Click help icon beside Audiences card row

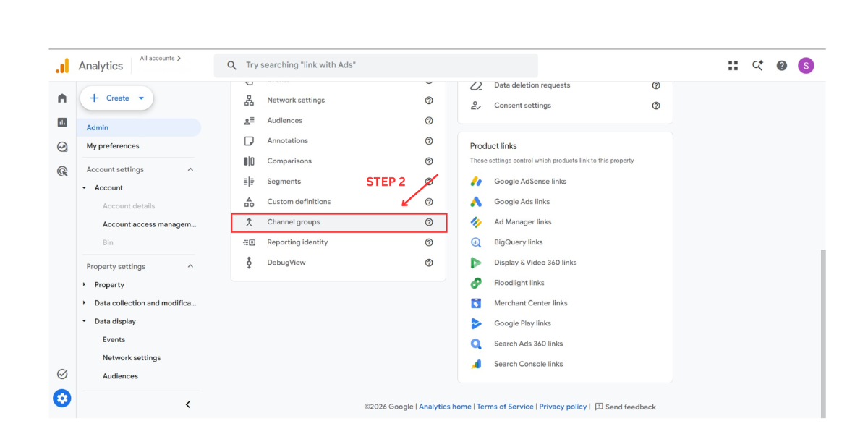coord(429,121)
